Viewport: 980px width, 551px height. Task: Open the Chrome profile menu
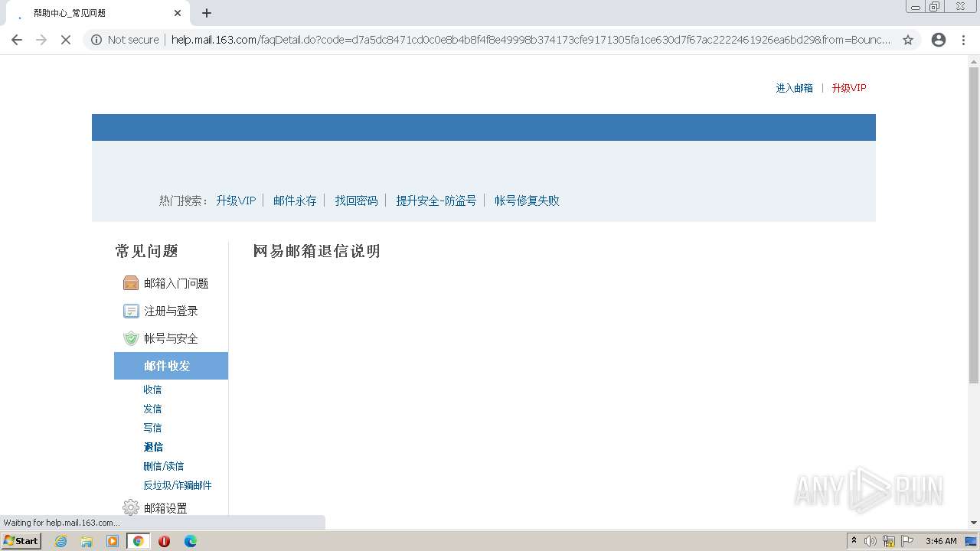[x=939, y=40]
